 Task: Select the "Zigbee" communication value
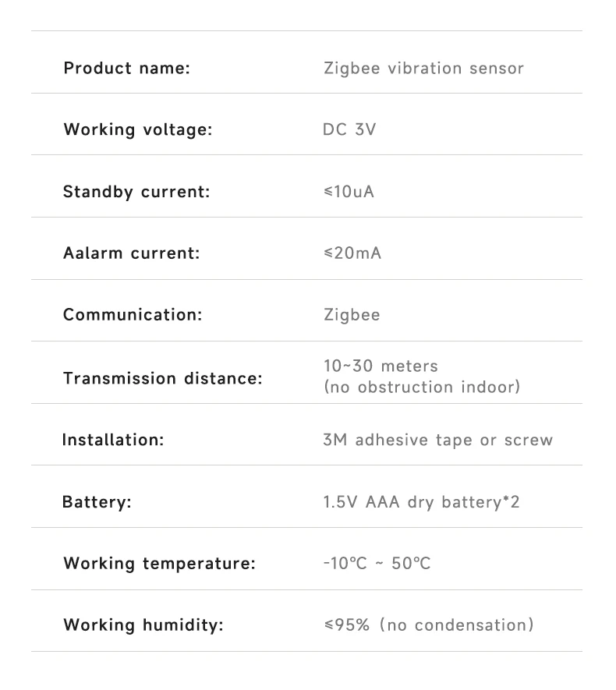[352, 315]
